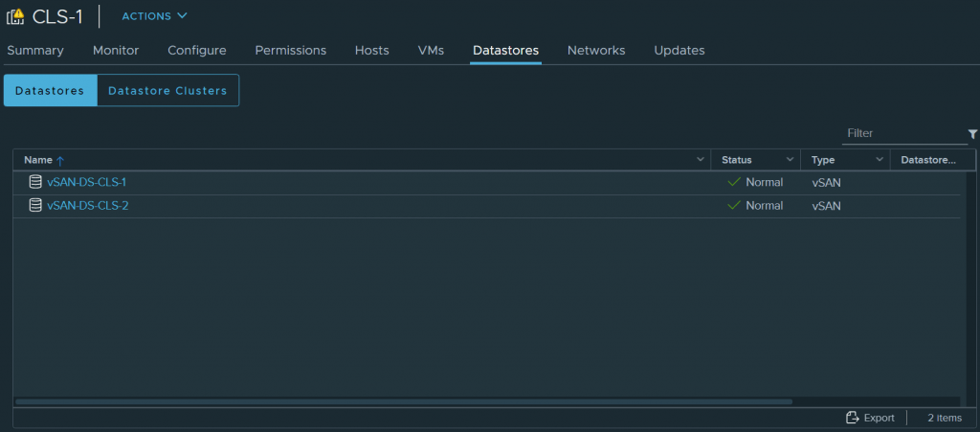
Task: Expand the Name column dropdown chevron
Action: [x=702, y=160]
